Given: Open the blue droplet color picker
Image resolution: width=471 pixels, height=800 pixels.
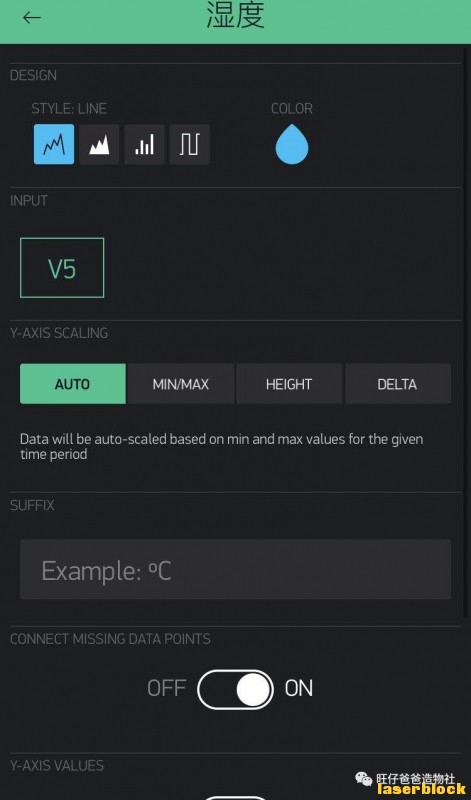Looking at the screenshot, I should tap(292, 144).
